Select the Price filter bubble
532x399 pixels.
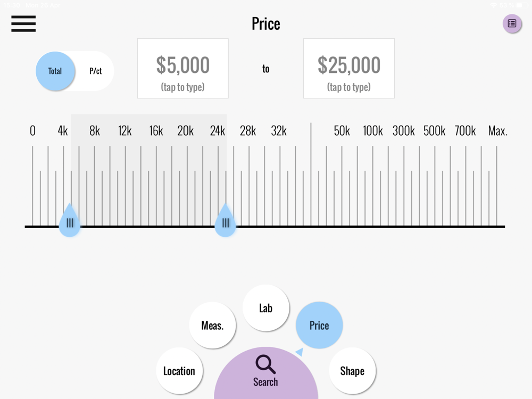point(319,326)
